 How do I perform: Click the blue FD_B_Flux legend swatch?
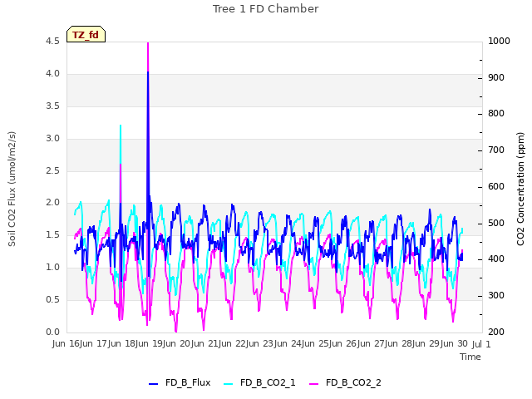153,384
